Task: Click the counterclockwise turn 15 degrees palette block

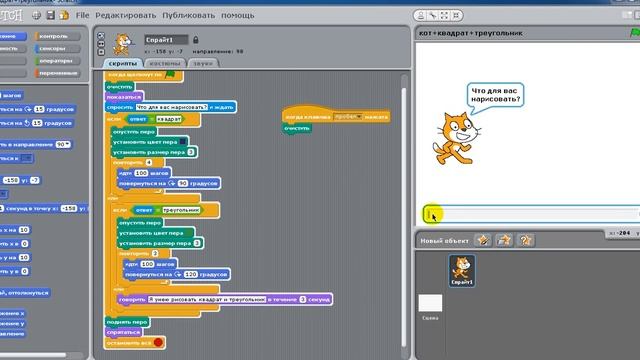Action: (x=37, y=123)
